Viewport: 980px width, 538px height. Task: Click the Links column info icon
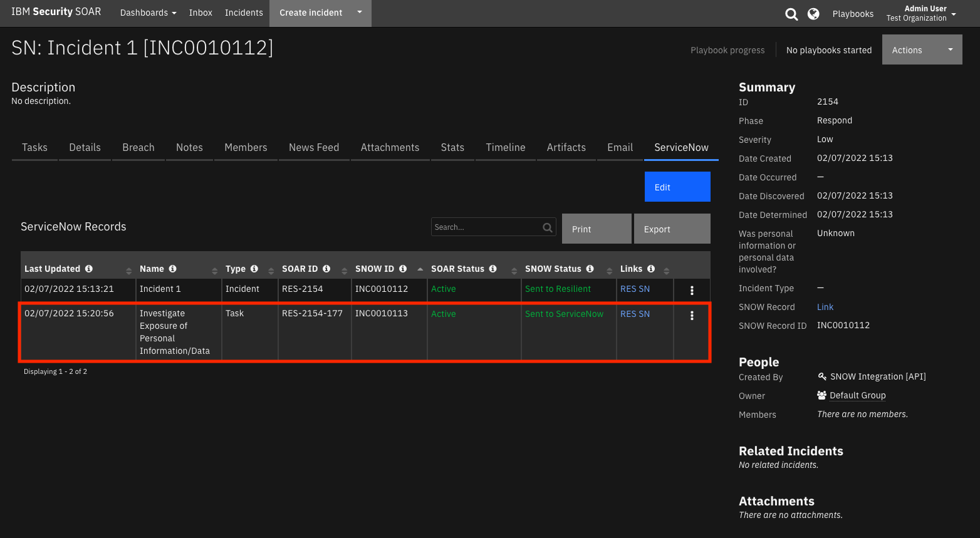(650, 269)
